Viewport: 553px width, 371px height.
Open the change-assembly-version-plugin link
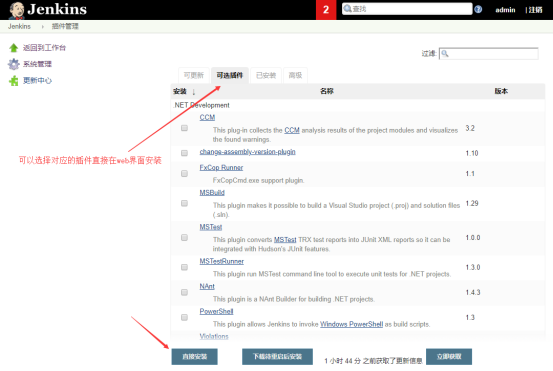tap(248, 152)
